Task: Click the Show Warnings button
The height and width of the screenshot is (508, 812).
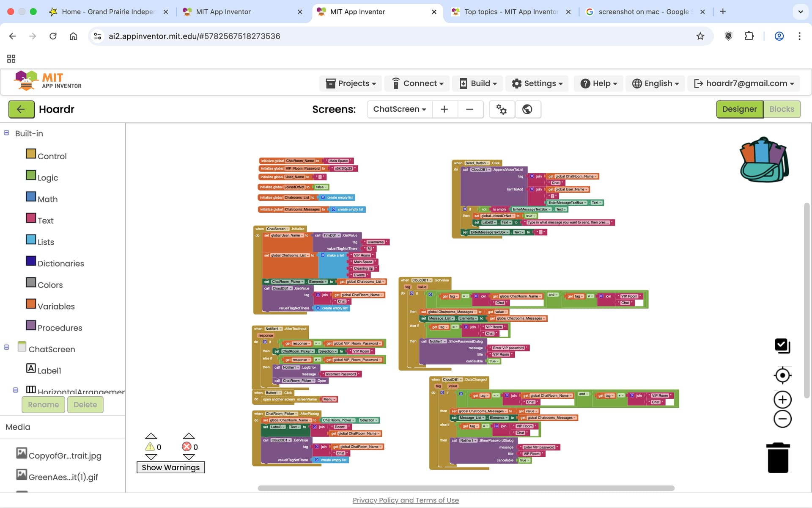Action: pos(171,467)
